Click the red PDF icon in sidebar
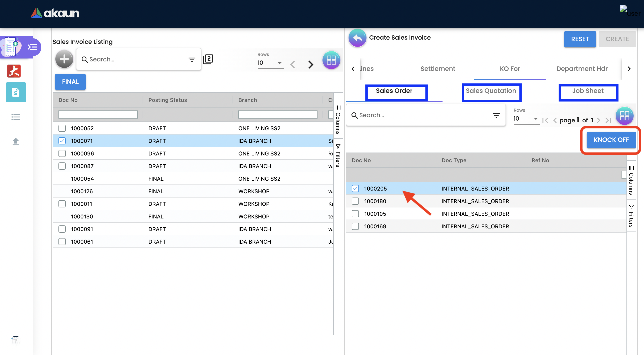644x355 pixels. 14,71
